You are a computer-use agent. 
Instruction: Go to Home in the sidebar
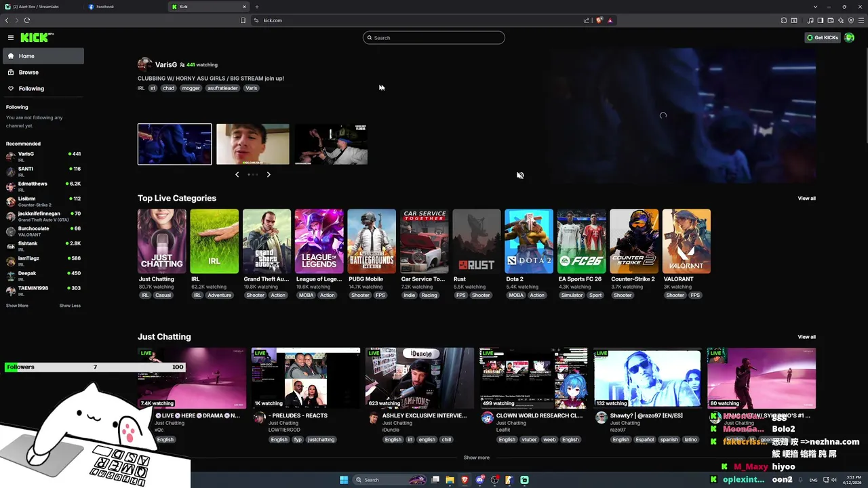coord(43,56)
